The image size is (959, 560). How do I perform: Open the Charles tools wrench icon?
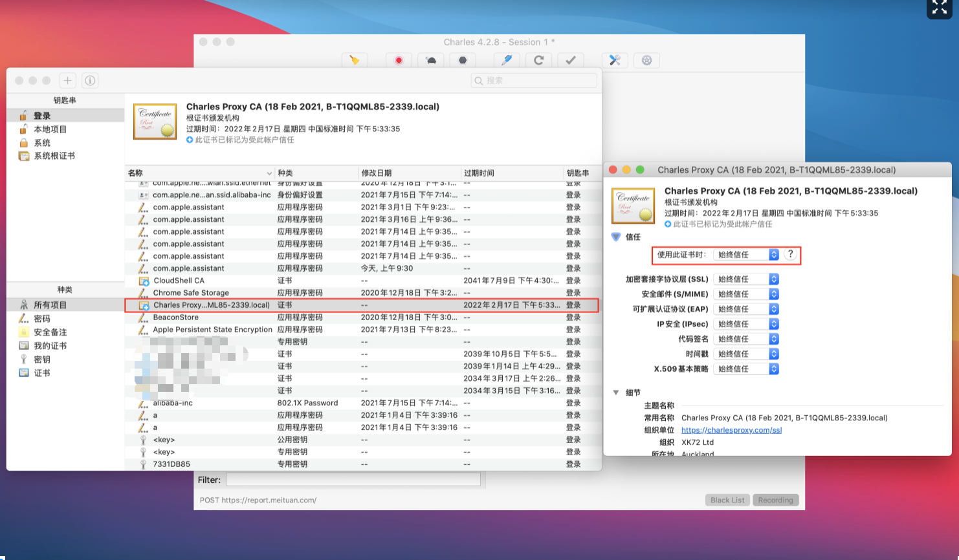(x=615, y=60)
